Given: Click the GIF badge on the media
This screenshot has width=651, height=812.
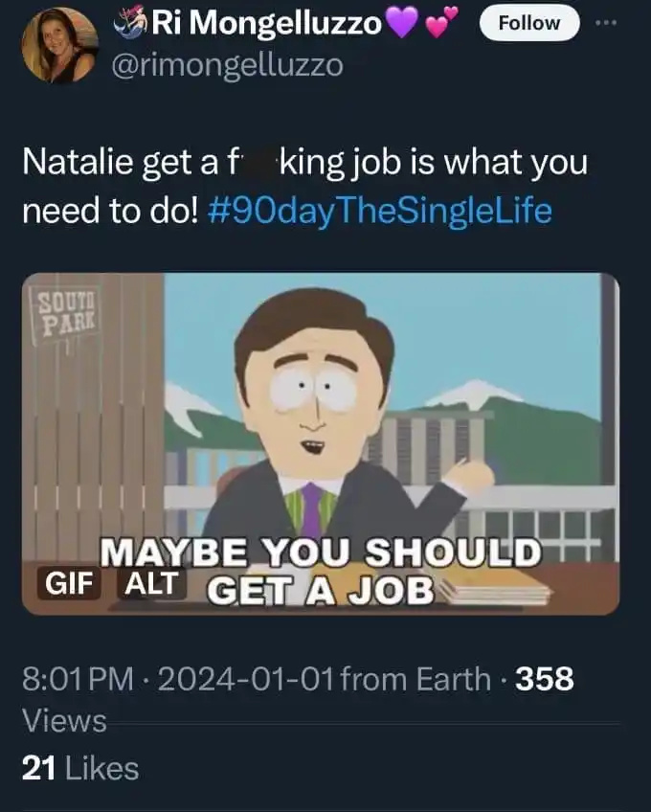Looking at the screenshot, I should [x=69, y=583].
